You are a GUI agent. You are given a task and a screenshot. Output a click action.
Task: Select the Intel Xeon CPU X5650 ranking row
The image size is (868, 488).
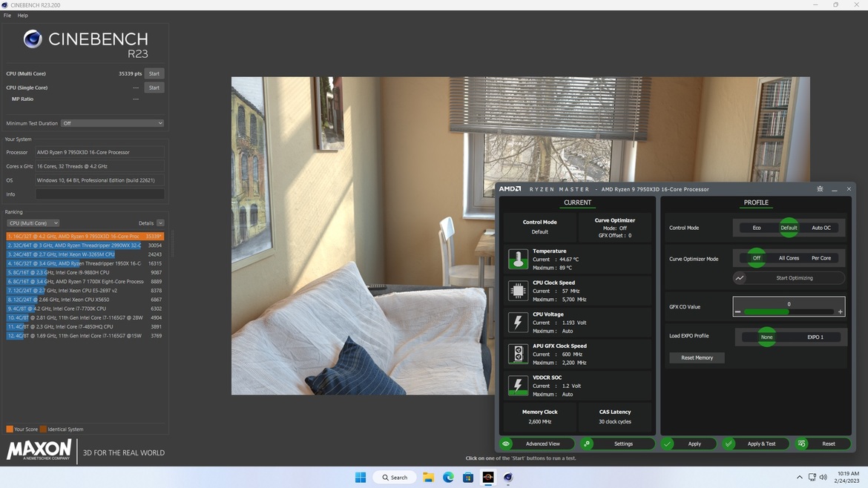[85, 300]
